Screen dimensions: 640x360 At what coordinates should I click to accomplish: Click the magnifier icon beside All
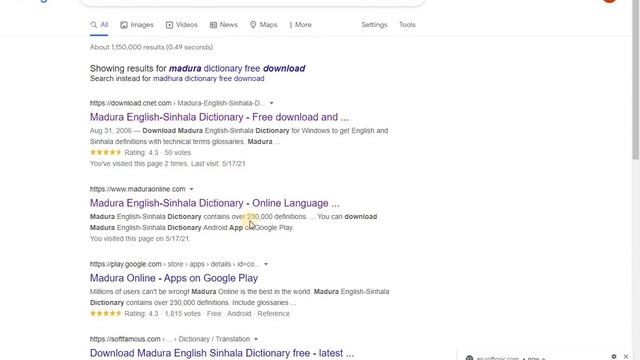click(93, 25)
